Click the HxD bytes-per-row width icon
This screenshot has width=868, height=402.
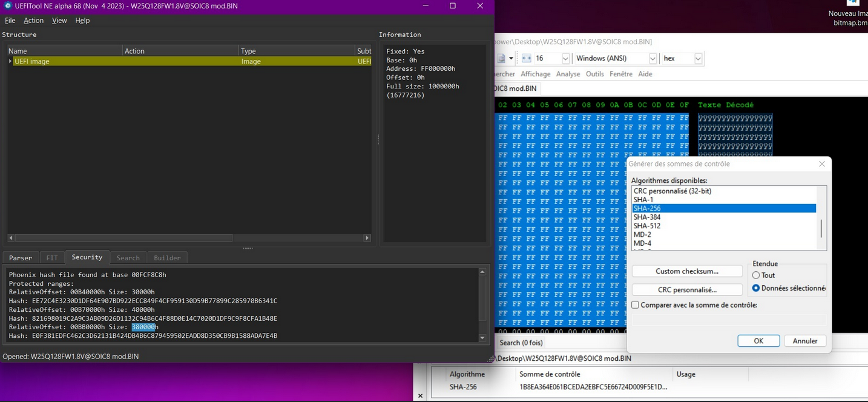point(526,58)
